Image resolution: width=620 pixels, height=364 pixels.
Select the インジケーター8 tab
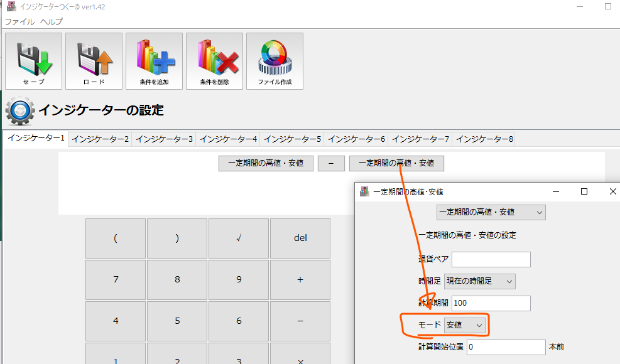(x=484, y=139)
